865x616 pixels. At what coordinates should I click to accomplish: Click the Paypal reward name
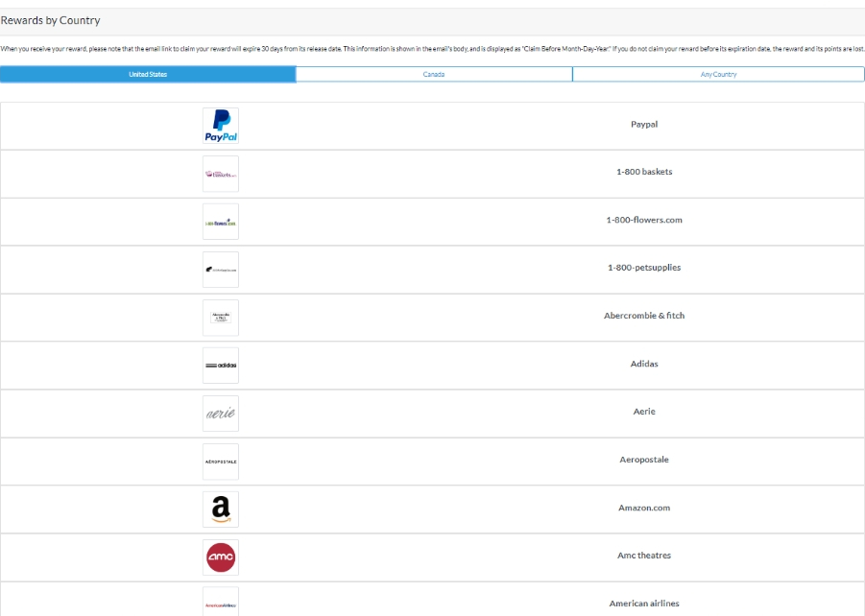[x=644, y=125]
